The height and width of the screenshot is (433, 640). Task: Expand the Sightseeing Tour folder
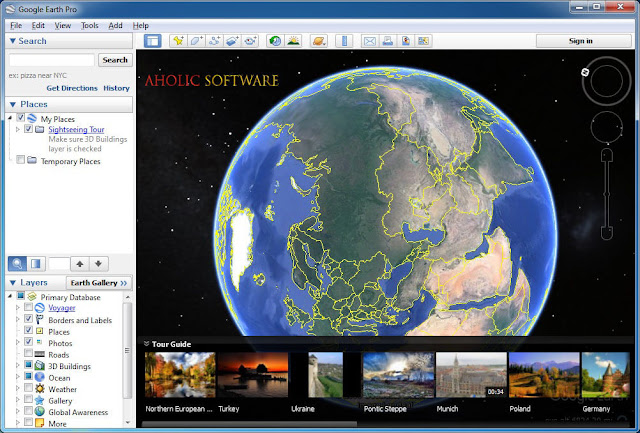[18, 129]
